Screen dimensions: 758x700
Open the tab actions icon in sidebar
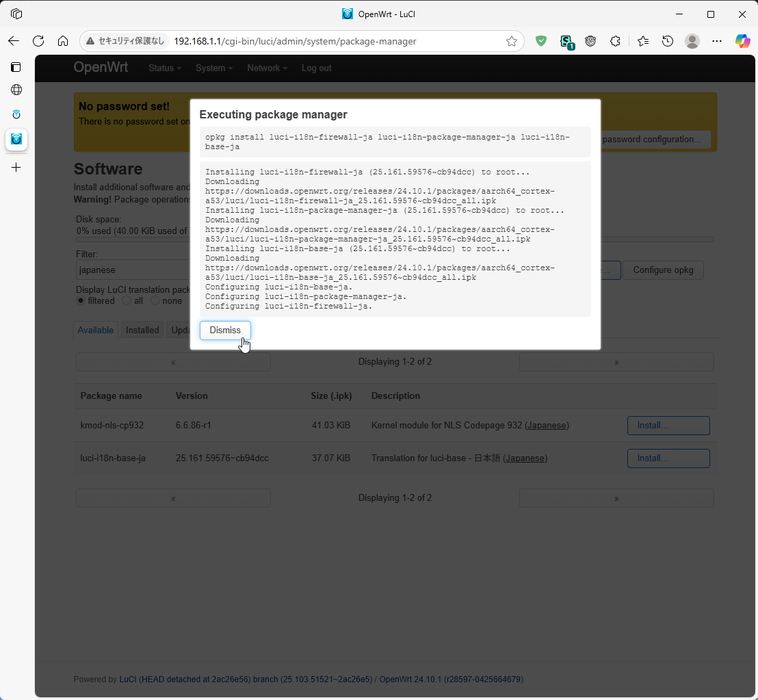click(16, 66)
